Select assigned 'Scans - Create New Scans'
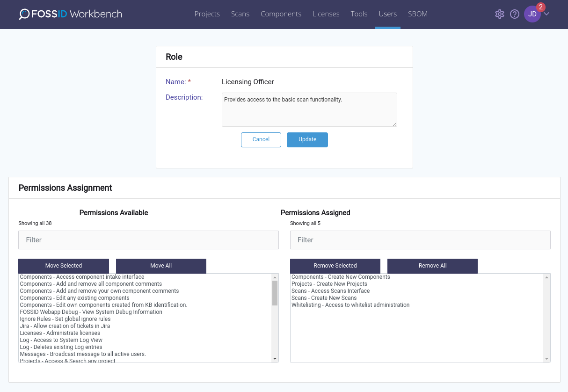568x392 pixels. (x=417, y=298)
